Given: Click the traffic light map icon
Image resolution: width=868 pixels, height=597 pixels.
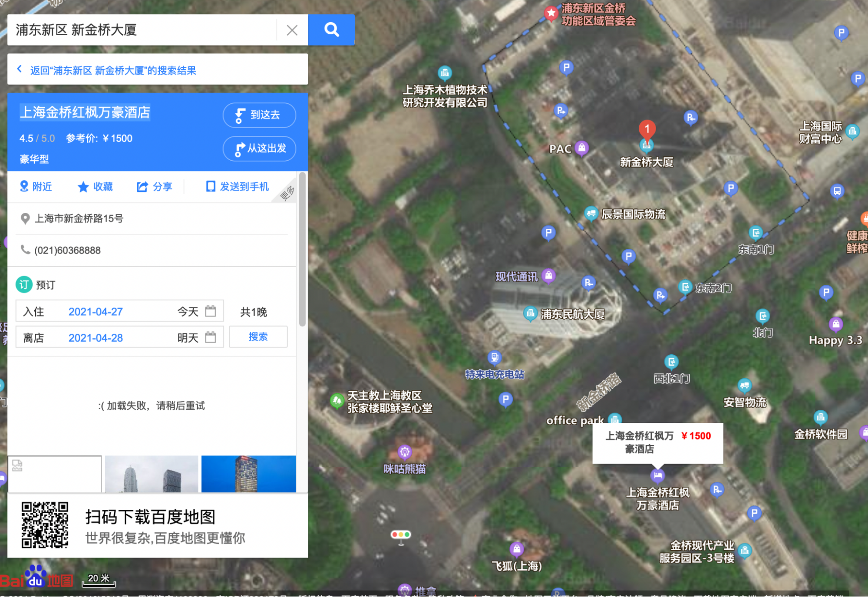Looking at the screenshot, I should (x=400, y=536).
